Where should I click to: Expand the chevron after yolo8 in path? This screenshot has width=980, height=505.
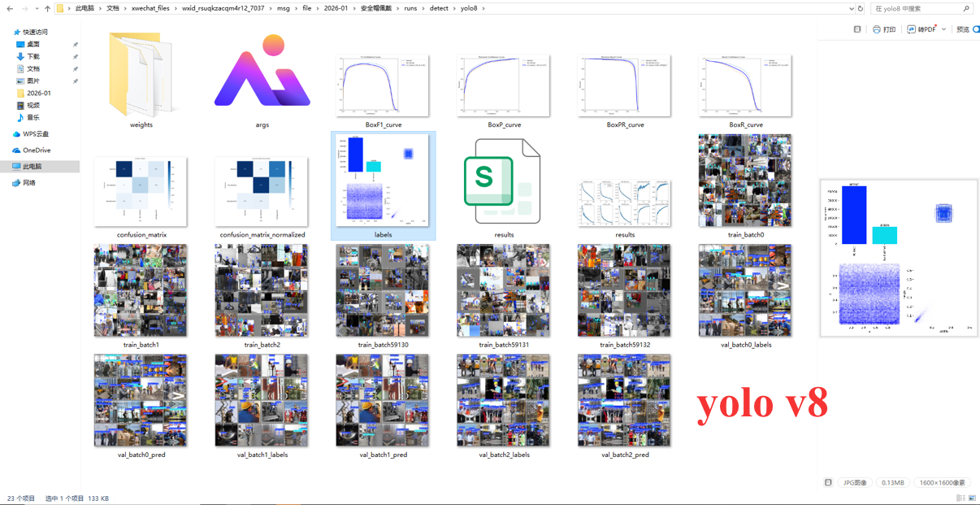click(x=483, y=8)
